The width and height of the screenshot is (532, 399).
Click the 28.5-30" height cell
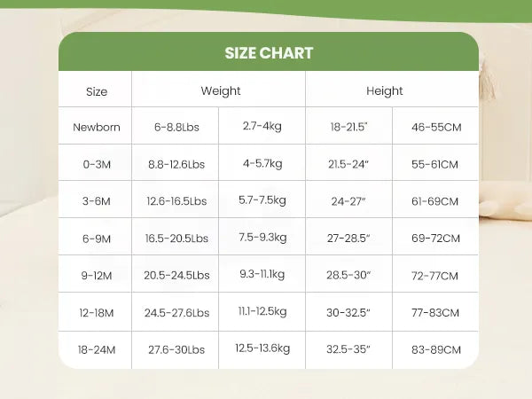349,276
